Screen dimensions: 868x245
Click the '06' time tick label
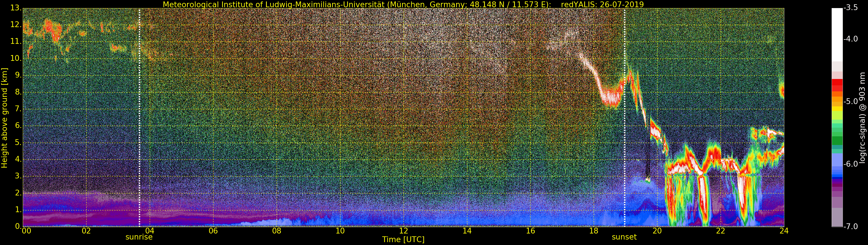(x=213, y=231)
